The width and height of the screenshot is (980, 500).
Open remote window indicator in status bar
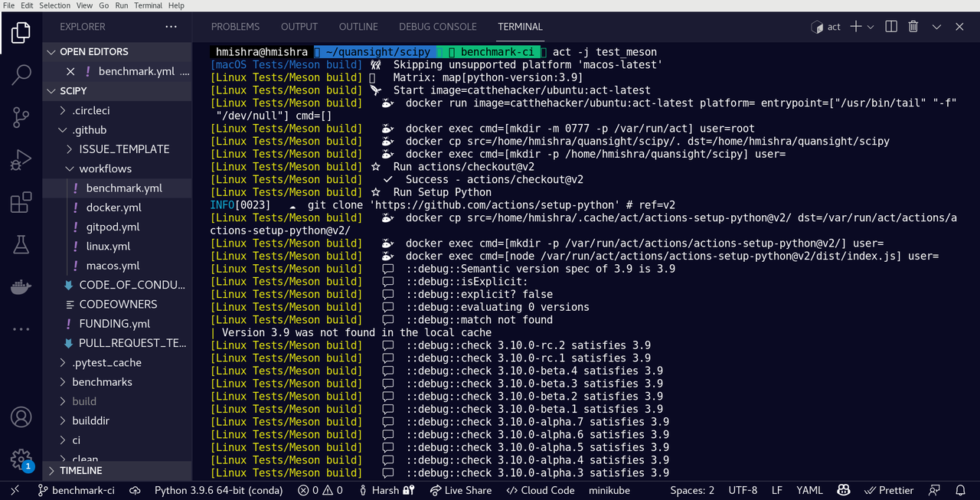tap(15, 490)
